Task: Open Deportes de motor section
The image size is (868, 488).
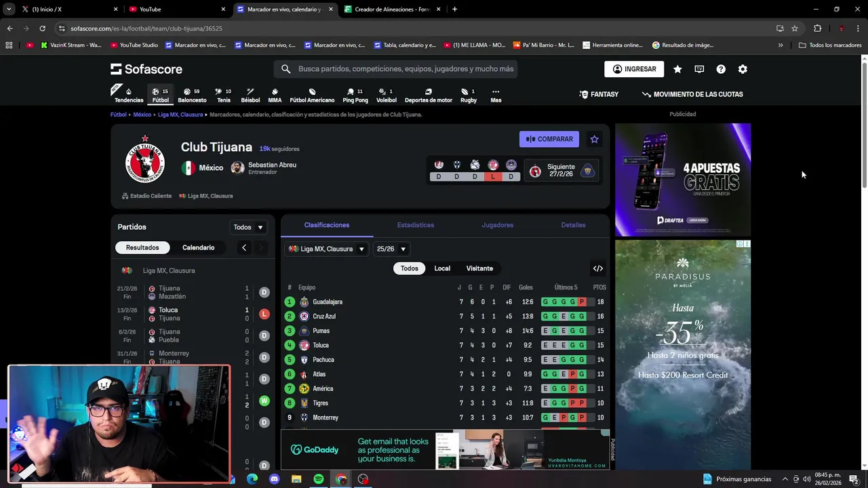Action: [429, 95]
